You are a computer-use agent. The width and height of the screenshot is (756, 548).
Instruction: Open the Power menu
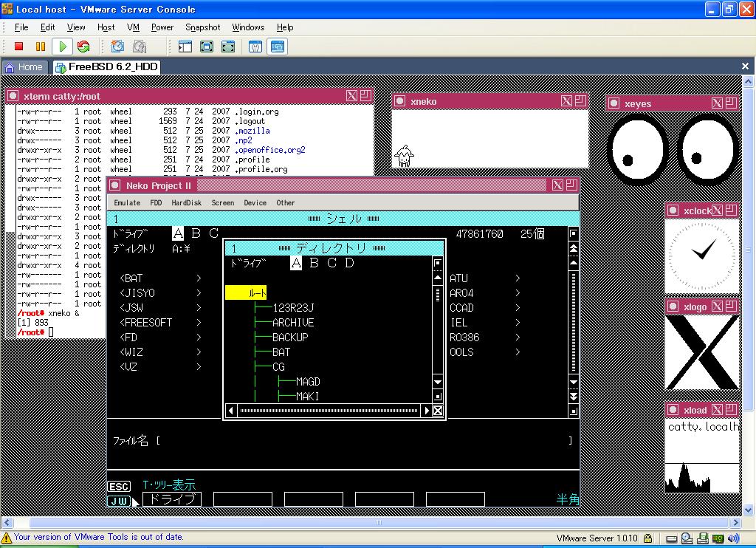point(162,27)
